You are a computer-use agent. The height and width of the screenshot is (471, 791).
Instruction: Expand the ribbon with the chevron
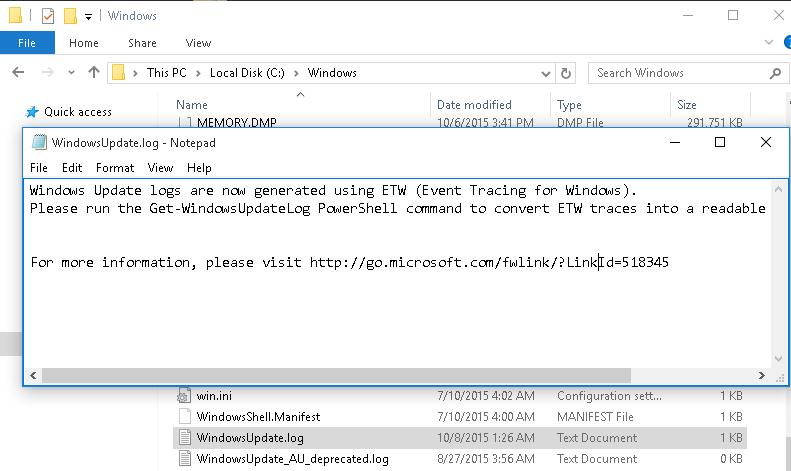(769, 42)
